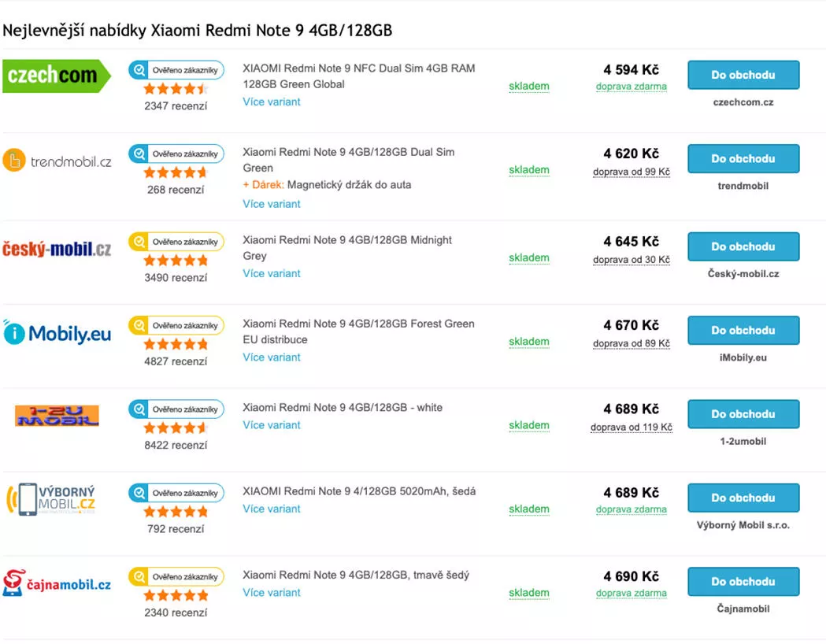
Task: Open '8422 recenzí' reviews link
Action: pos(176,445)
